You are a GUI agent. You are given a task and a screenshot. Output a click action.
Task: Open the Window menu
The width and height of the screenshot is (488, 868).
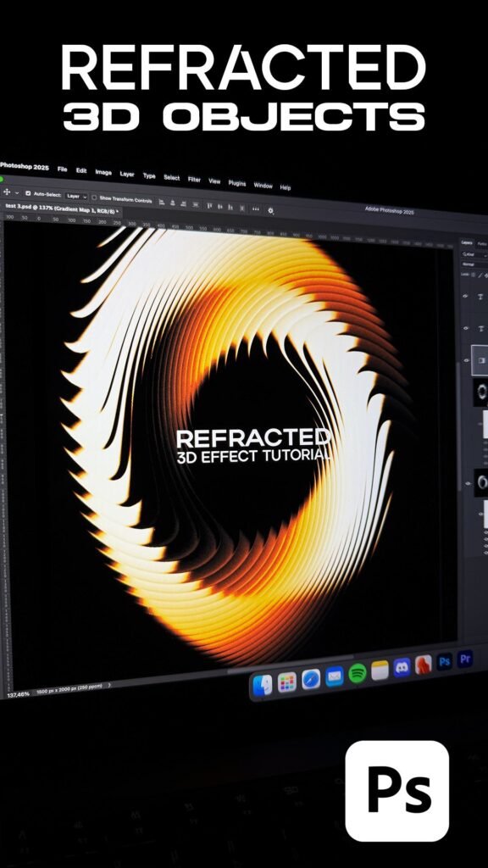[x=263, y=186]
